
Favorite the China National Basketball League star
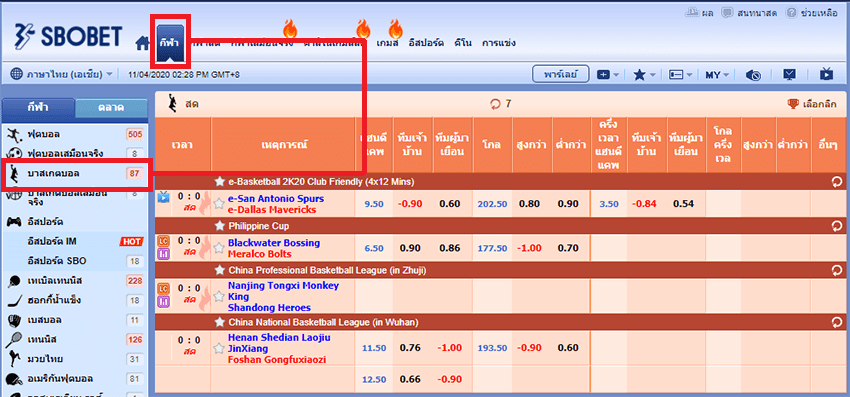pos(220,322)
